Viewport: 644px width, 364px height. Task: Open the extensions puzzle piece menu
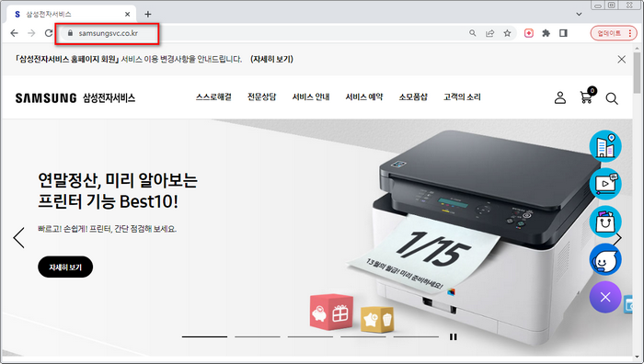tap(546, 33)
